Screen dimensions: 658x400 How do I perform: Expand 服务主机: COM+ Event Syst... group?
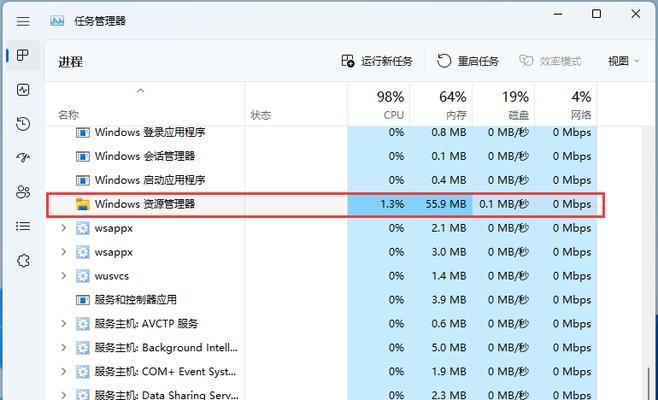point(63,371)
